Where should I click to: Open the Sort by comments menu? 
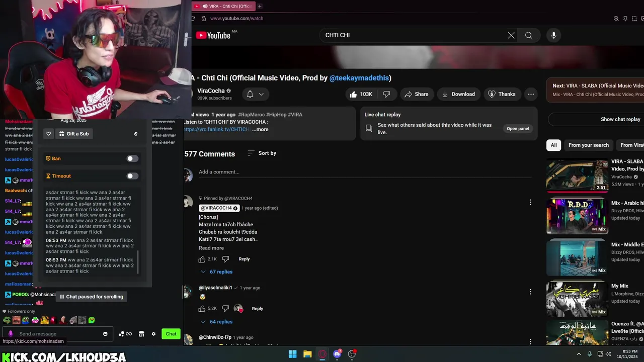262,153
